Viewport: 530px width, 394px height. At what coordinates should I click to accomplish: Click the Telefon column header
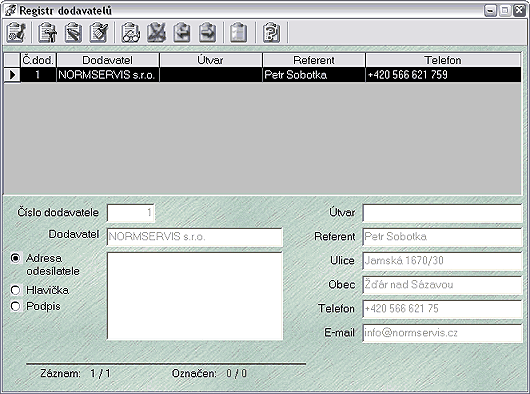pos(443,60)
